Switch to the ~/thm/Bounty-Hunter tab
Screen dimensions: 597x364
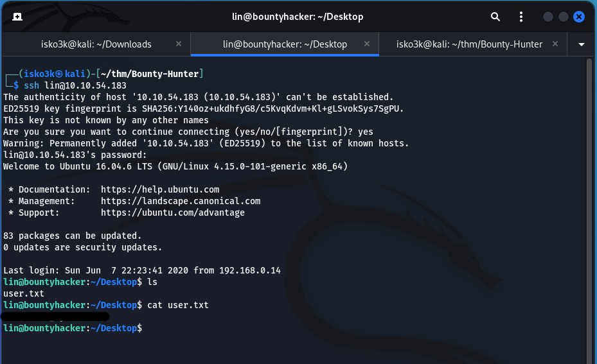tap(469, 44)
